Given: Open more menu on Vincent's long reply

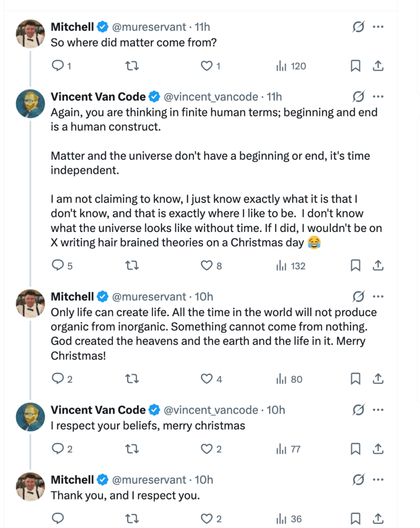Looking at the screenshot, I should pyautogui.click(x=378, y=96).
